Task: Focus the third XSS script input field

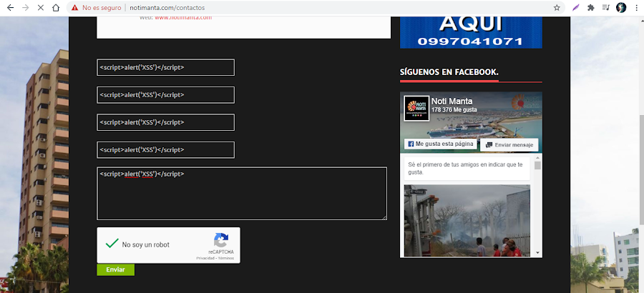Action: pos(165,122)
